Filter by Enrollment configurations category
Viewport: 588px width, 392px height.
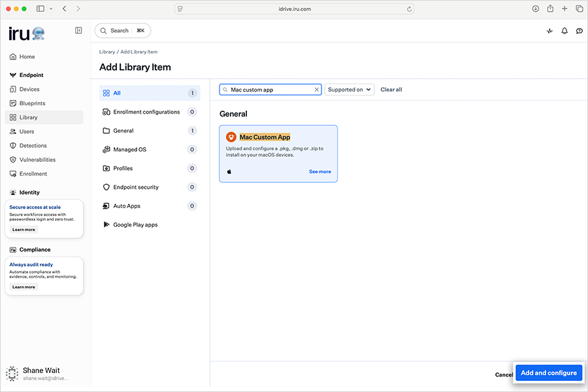(x=150, y=112)
